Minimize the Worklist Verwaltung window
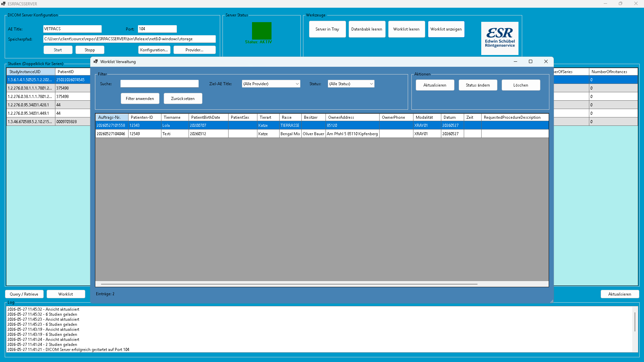The image size is (644, 362). point(515,61)
